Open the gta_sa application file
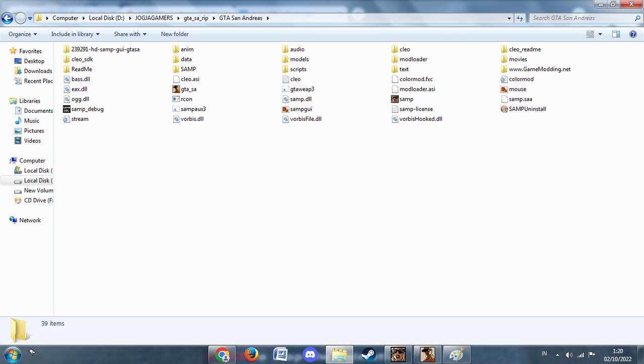644x364 pixels. (184, 89)
